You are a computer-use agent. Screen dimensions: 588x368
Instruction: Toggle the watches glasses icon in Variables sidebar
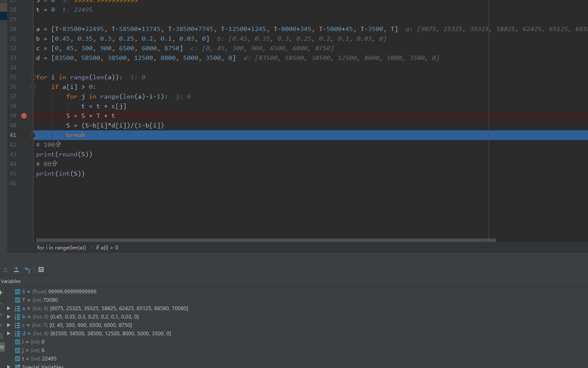[2, 347]
